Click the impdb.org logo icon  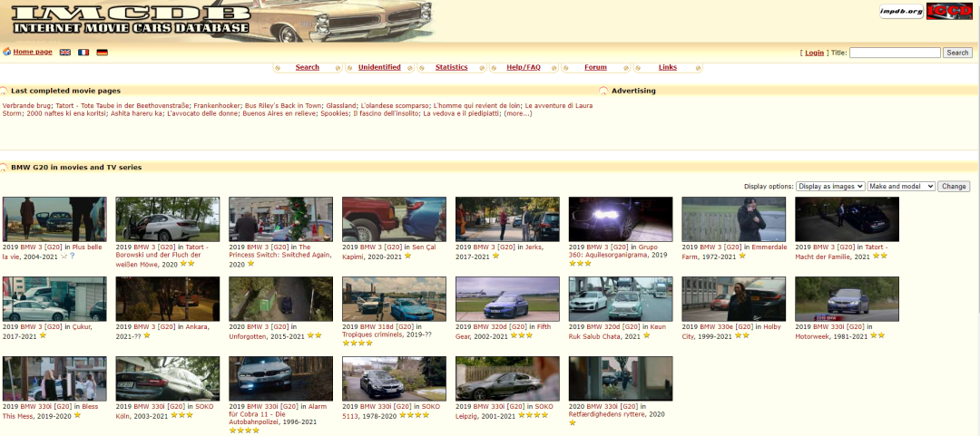pos(901,12)
